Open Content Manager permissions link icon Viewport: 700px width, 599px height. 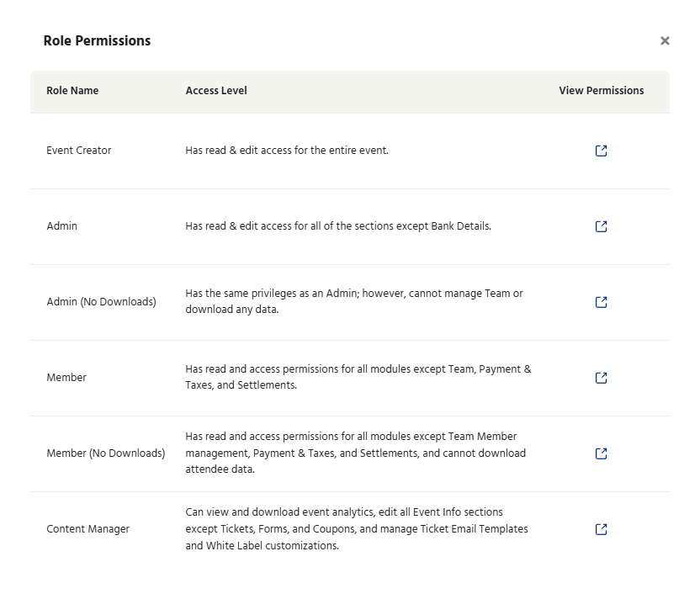(601, 529)
